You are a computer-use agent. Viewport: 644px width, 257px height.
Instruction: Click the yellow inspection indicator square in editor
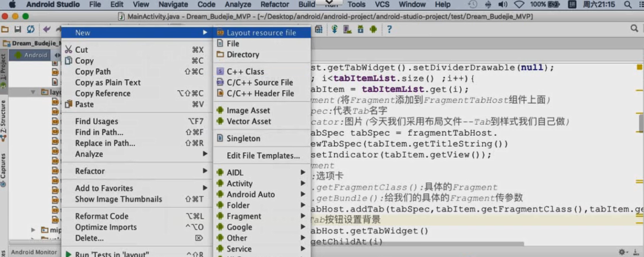[x=639, y=67]
